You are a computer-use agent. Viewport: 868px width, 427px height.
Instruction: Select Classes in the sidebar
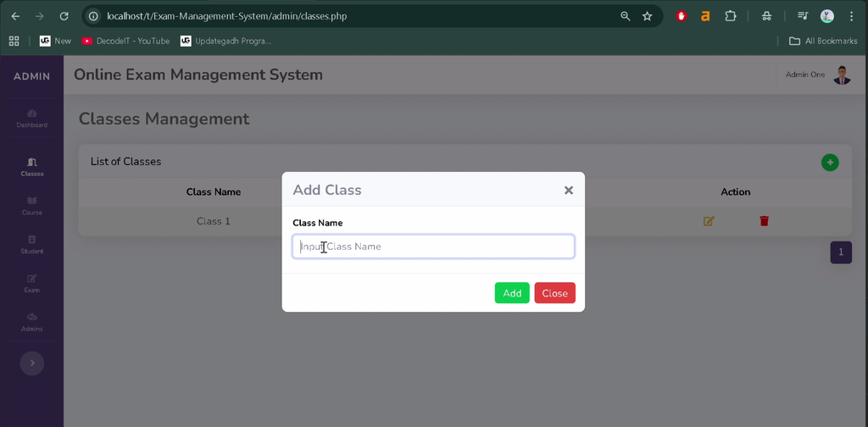click(31, 167)
